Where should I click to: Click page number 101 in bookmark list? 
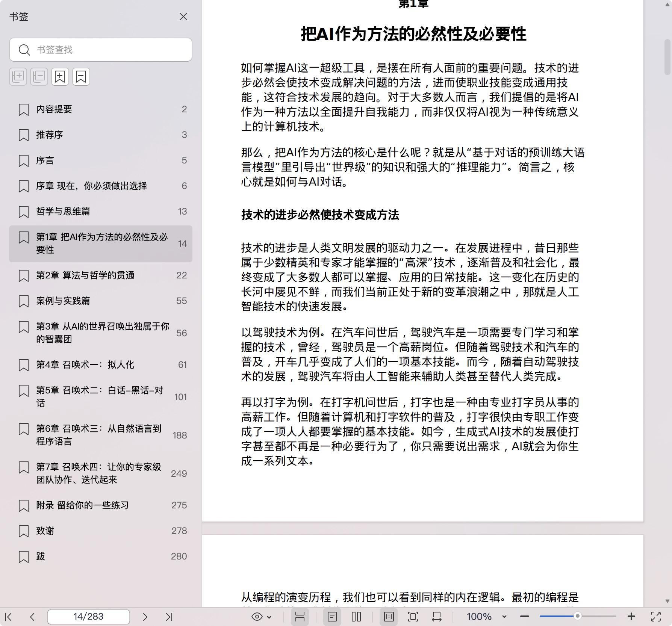(180, 397)
